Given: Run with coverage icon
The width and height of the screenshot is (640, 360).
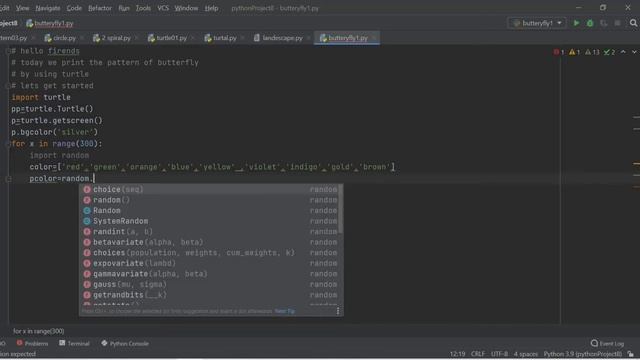Looking at the screenshot, I should [604, 23].
